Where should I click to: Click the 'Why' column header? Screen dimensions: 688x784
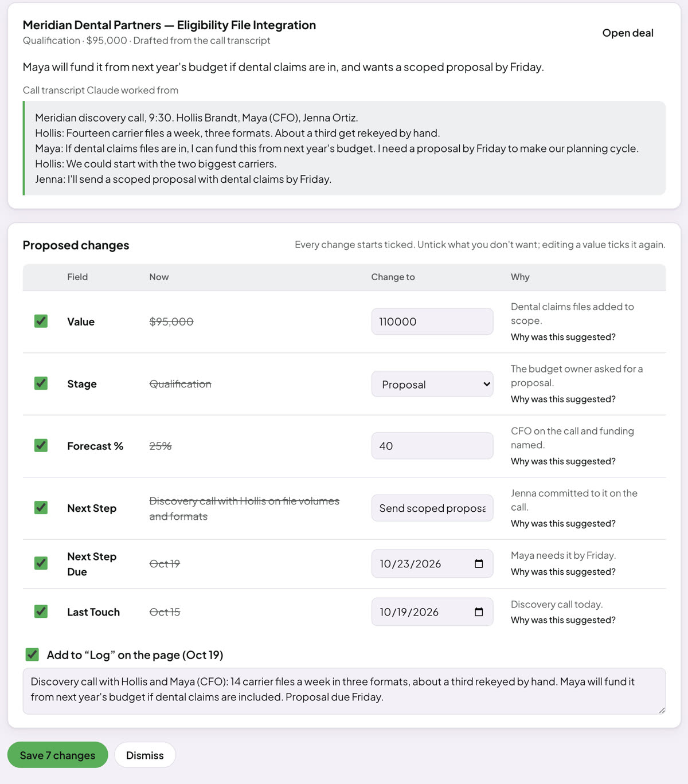point(520,277)
